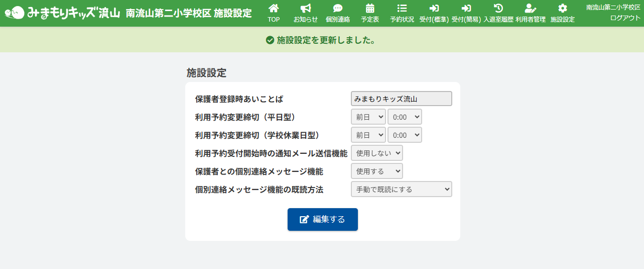Click the 保護者登録時あいことば input field
The width and height of the screenshot is (644, 269).
(x=401, y=99)
